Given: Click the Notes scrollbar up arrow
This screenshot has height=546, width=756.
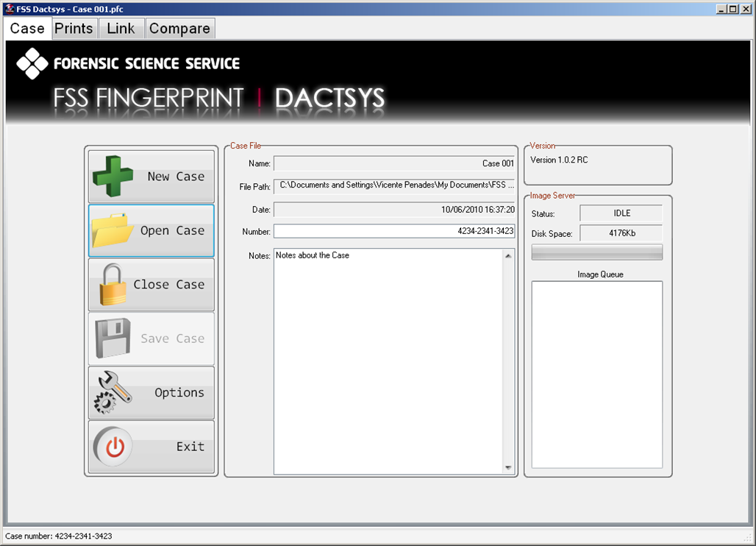Looking at the screenshot, I should [508, 255].
